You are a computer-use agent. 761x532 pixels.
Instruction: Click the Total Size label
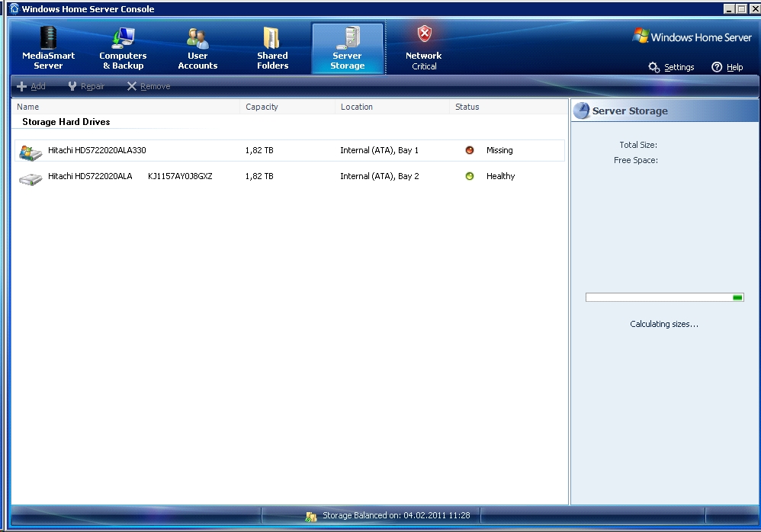point(638,145)
